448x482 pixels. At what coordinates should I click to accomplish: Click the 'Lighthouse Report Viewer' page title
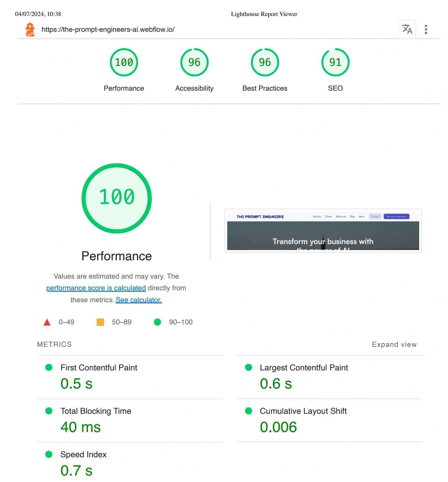tap(264, 14)
